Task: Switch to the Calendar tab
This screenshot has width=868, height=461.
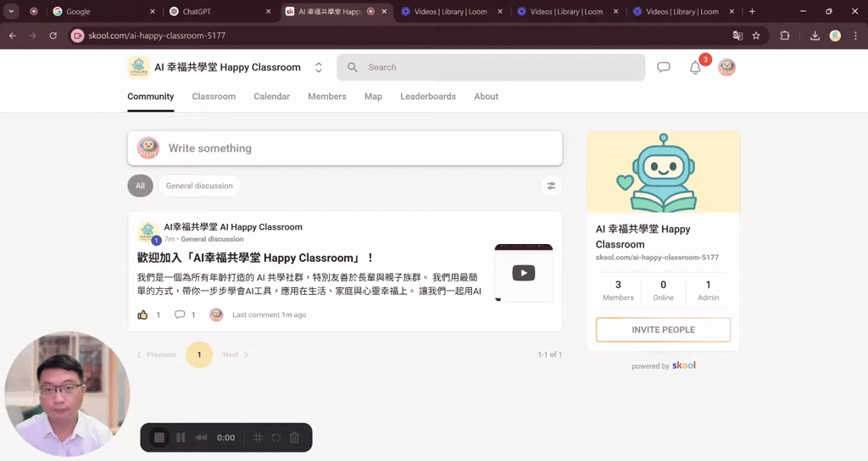Action: [272, 97]
